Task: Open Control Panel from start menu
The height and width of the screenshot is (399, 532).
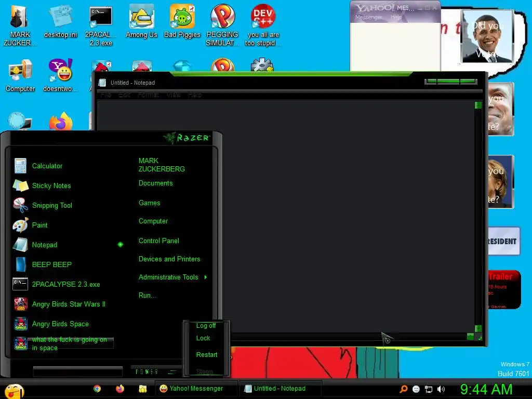Action: [159, 241]
